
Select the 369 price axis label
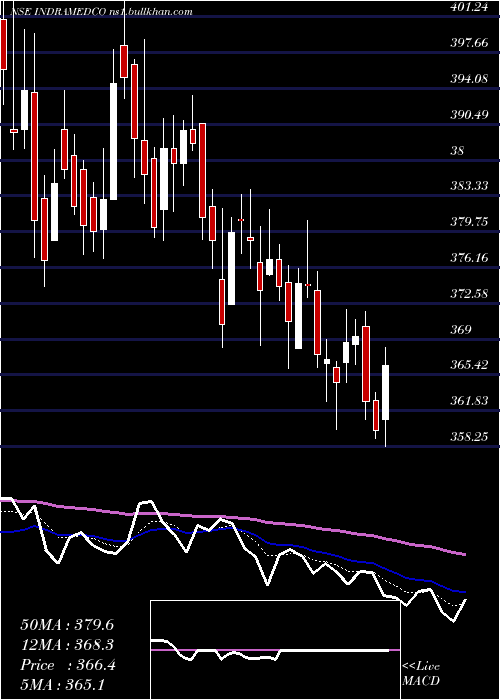[x=461, y=329]
